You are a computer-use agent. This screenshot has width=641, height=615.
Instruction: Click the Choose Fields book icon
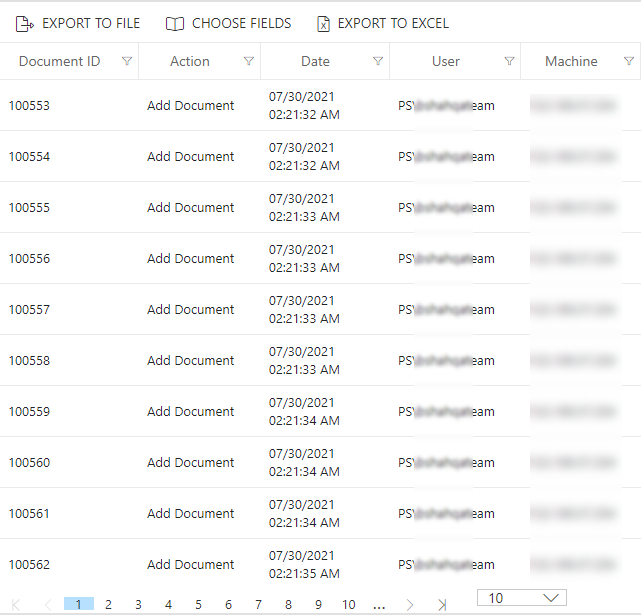click(175, 23)
